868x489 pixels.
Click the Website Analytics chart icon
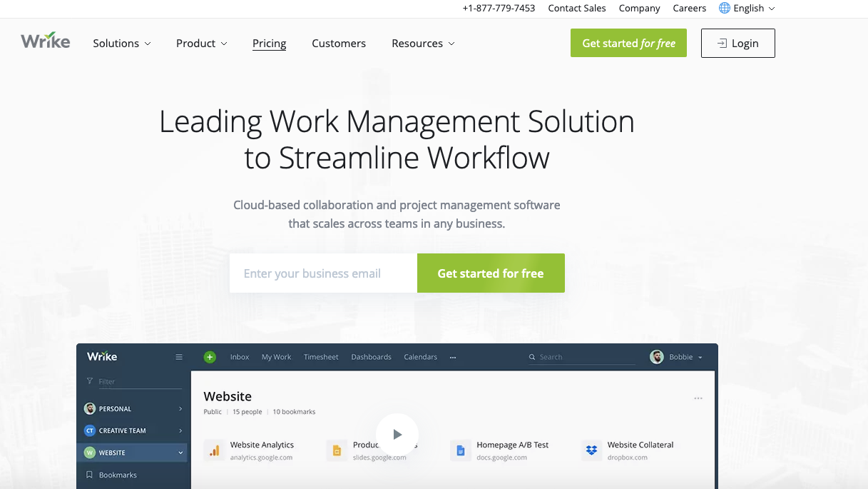tap(214, 450)
